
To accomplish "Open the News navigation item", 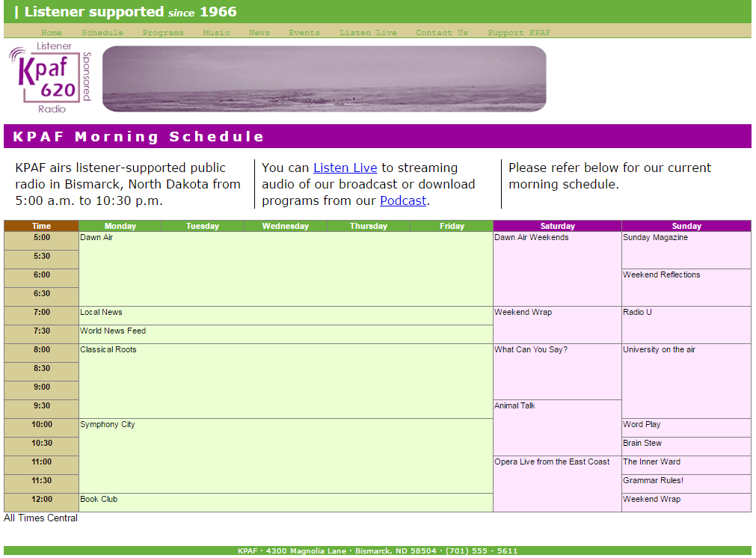I will tap(259, 32).
